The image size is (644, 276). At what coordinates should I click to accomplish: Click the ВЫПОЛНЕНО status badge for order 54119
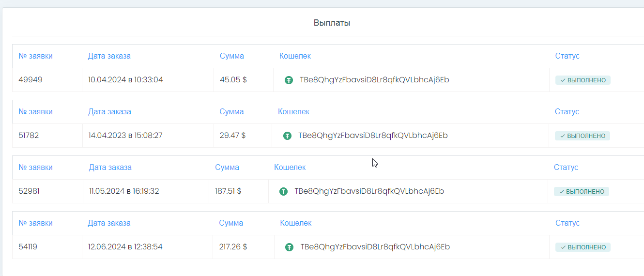583,247
